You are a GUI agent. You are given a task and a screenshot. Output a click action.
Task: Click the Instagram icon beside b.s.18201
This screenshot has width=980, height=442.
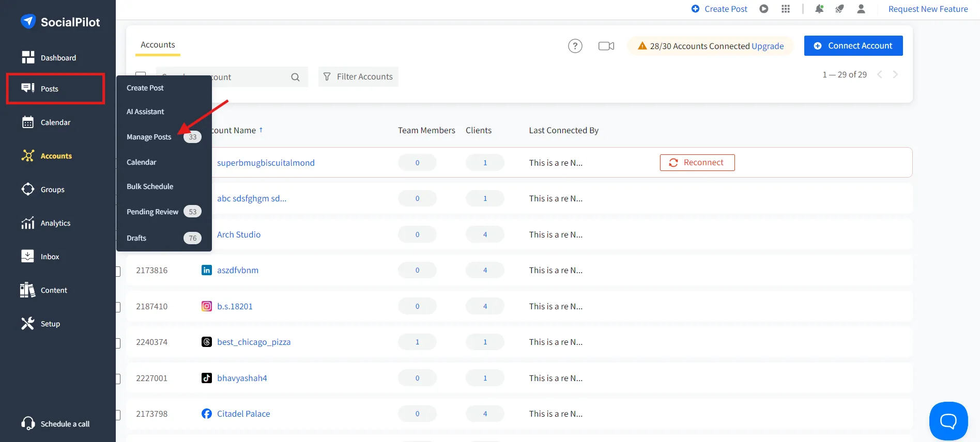(x=207, y=306)
